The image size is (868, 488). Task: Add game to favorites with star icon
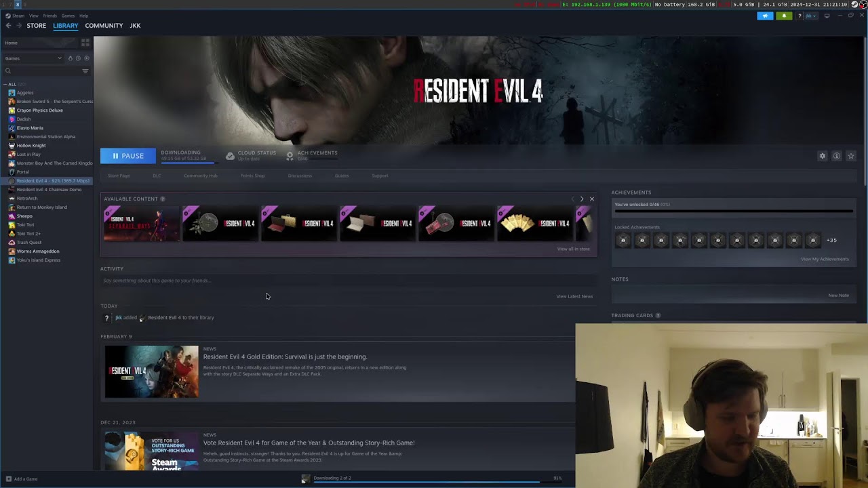coord(851,156)
